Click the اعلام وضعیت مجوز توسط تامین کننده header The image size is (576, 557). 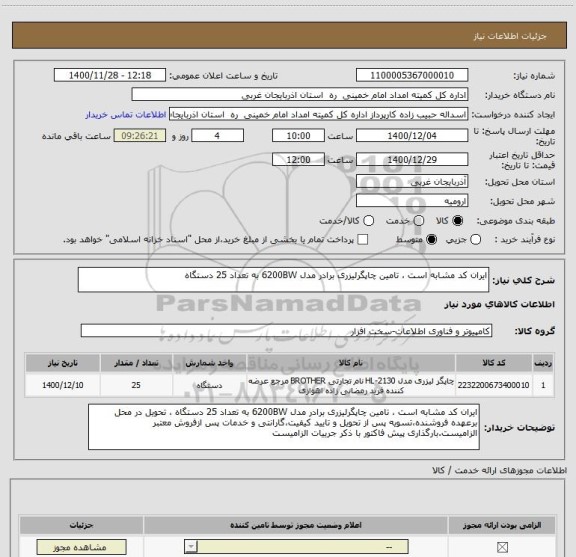tap(296, 525)
